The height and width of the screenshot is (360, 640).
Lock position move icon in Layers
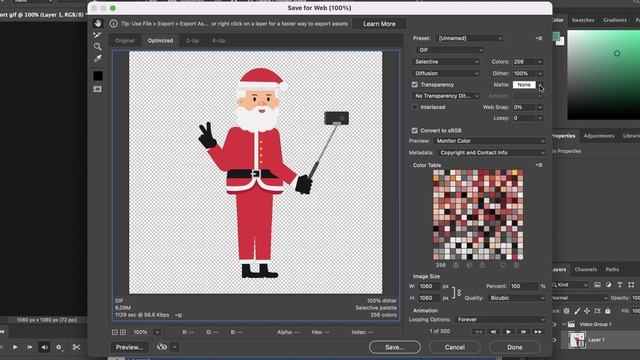click(x=587, y=311)
